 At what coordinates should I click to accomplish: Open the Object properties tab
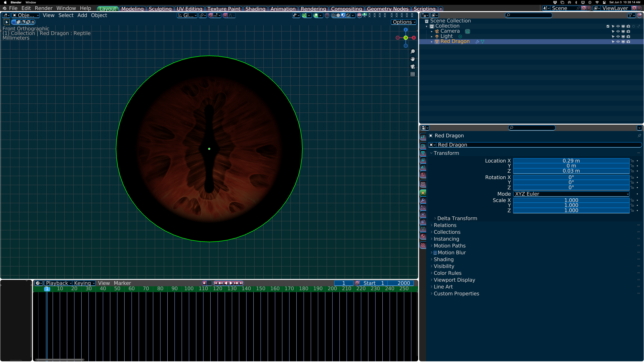[x=423, y=193]
